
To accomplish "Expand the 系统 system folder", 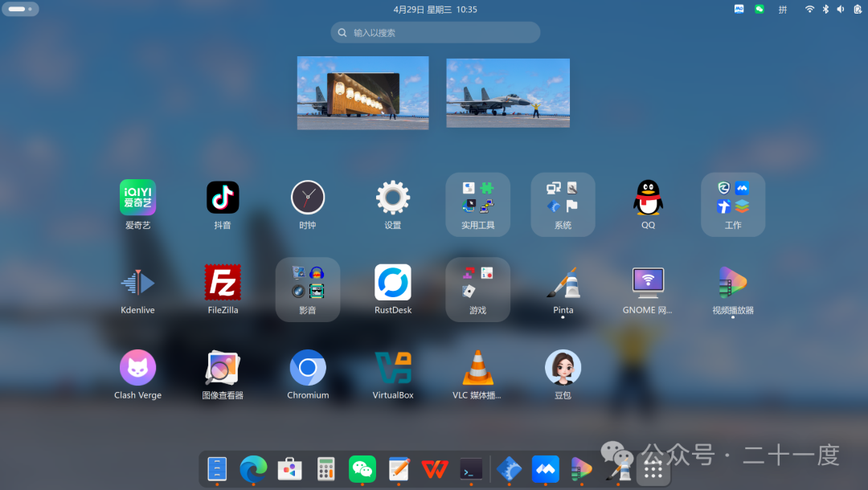I will [x=563, y=205].
